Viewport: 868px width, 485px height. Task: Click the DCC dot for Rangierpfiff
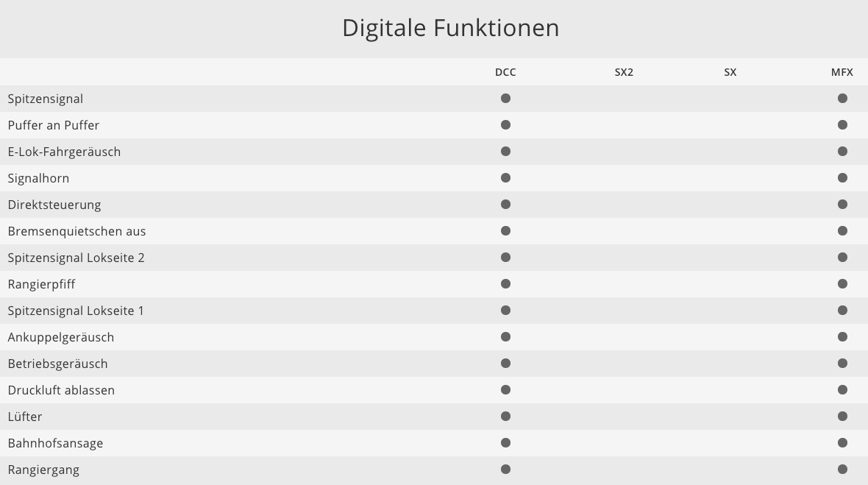click(x=505, y=284)
